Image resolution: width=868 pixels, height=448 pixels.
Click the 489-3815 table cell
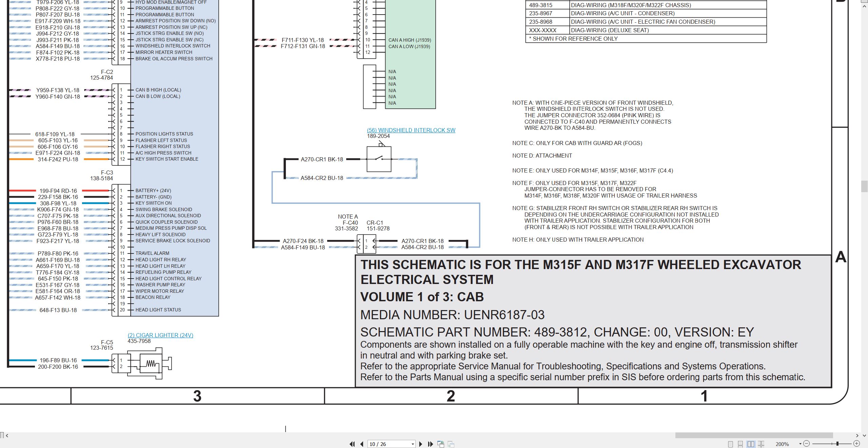point(547,5)
